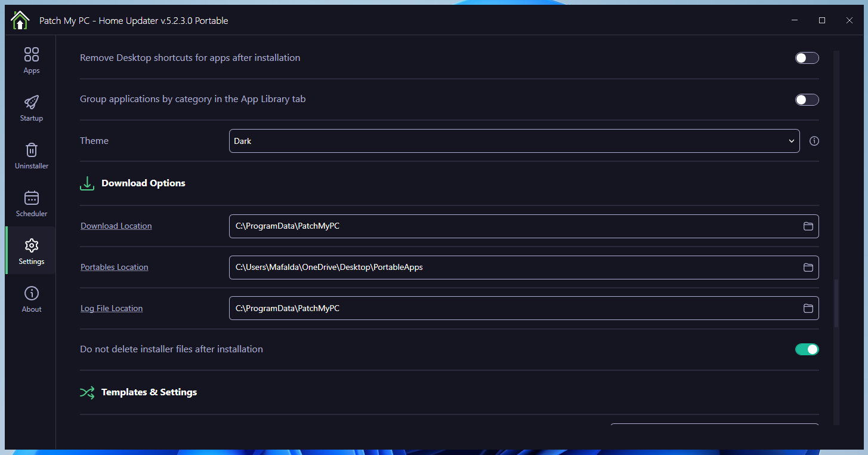Open the About info section
Viewport: 868px width, 455px height.
click(x=32, y=299)
